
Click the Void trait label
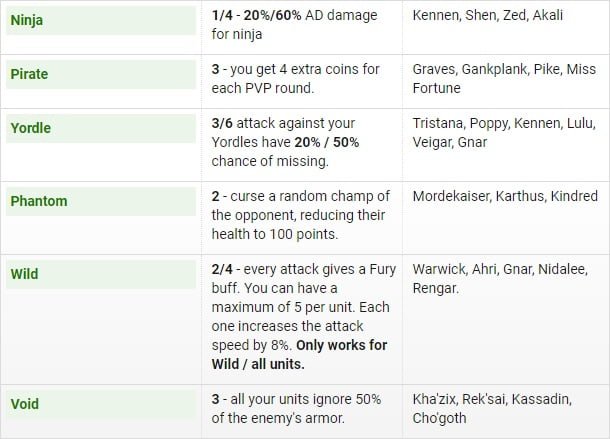coord(25,405)
